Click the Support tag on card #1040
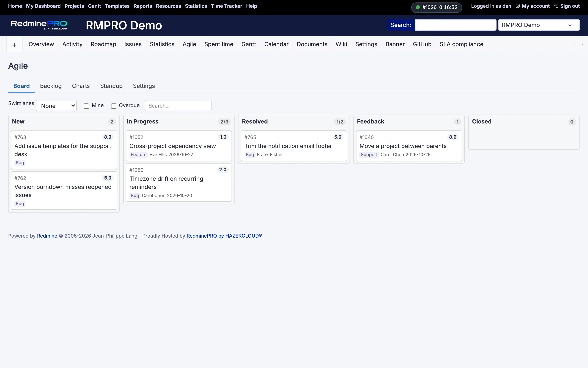Screen dimensions: 588x368 pos(369,155)
